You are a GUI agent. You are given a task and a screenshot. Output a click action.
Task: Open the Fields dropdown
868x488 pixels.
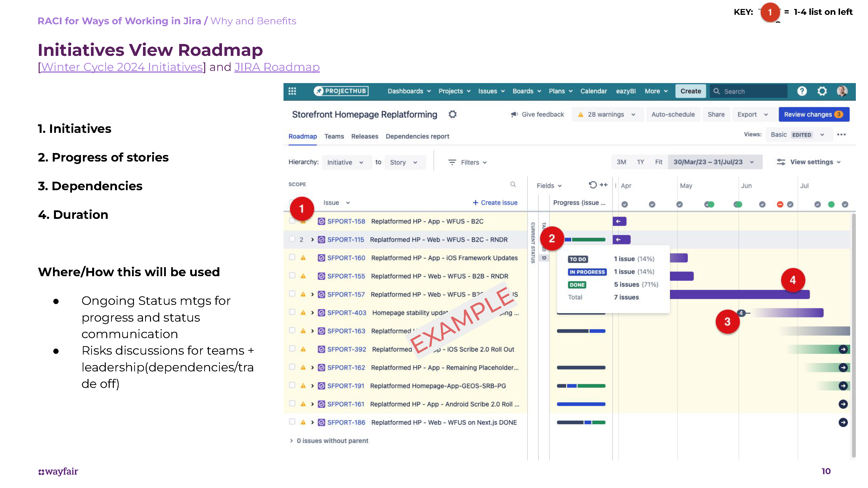click(549, 185)
